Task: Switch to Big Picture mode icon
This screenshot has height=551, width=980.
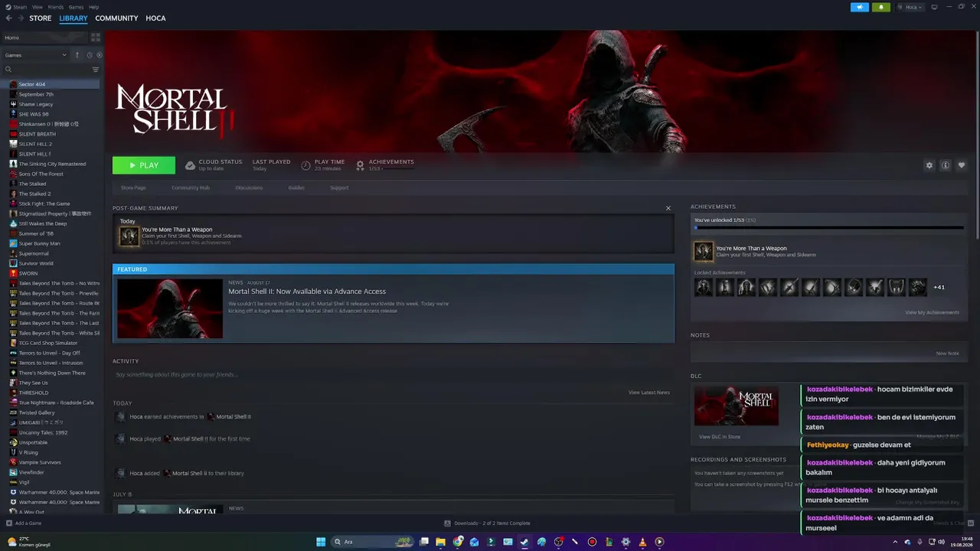Action: [933, 7]
